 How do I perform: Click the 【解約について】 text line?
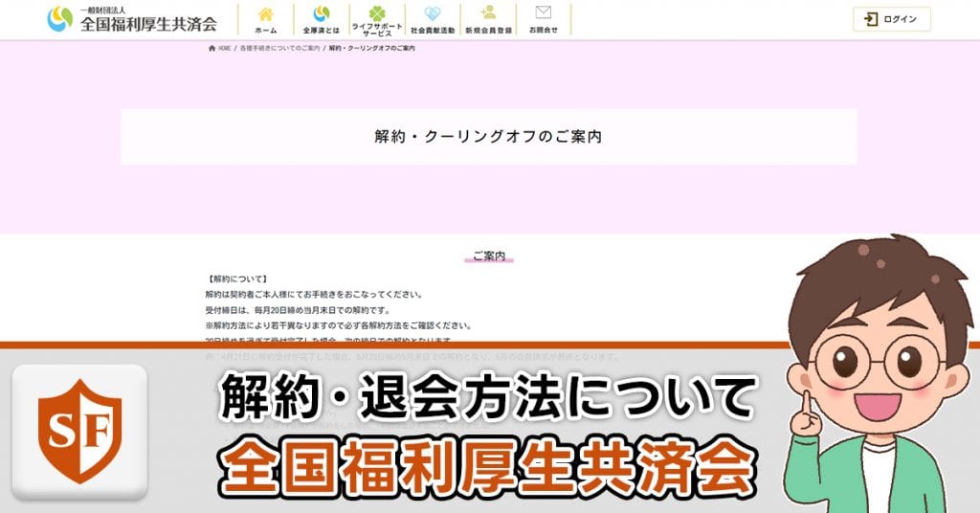(x=236, y=279)
